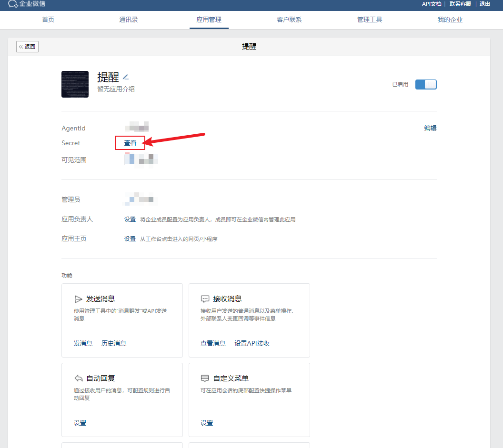Click the 联系客服 link
Image resolution: width=503 pixels, height=448 pixels.
coord(460,4)
